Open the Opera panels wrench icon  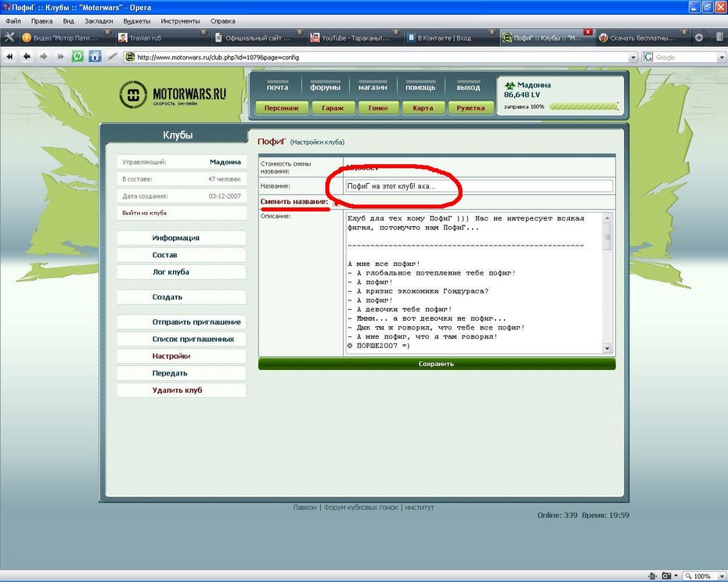click(x=9, y=37)
